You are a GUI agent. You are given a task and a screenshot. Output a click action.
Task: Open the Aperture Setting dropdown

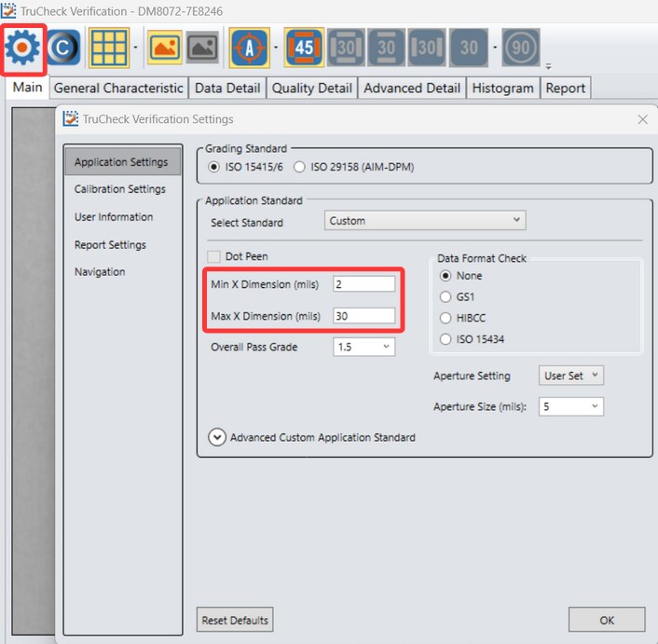571,376
